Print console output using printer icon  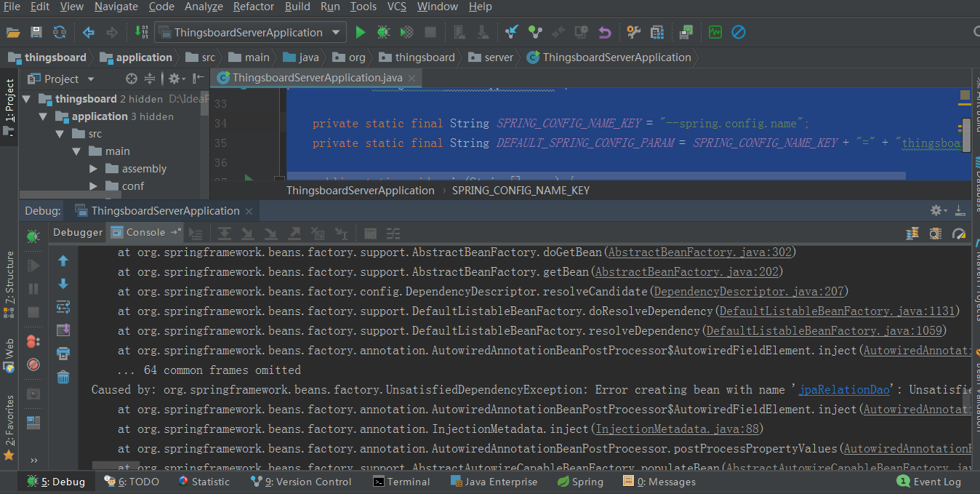click(63, 354)
